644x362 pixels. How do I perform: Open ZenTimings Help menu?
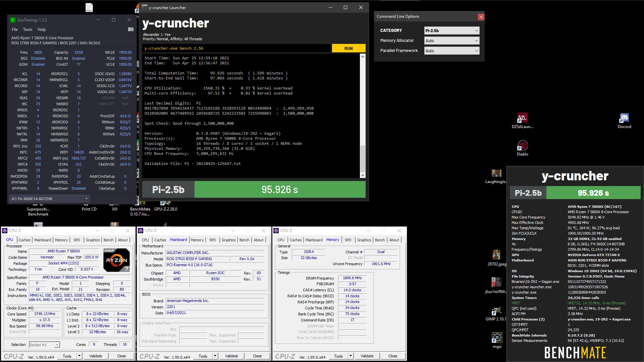tap(42, 29)
